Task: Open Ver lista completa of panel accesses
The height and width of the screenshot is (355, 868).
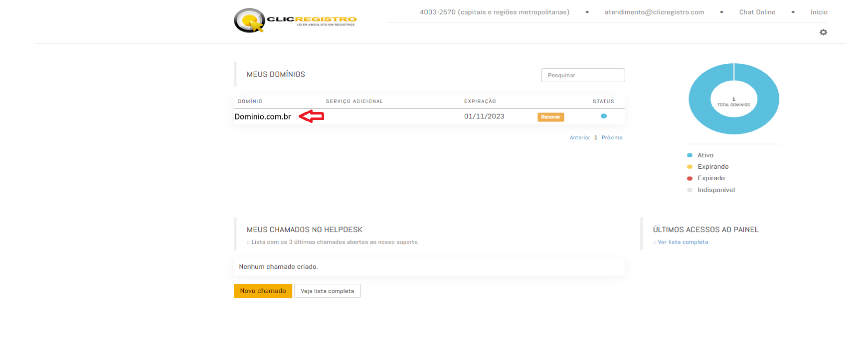Action: click(x=682, y=242)
